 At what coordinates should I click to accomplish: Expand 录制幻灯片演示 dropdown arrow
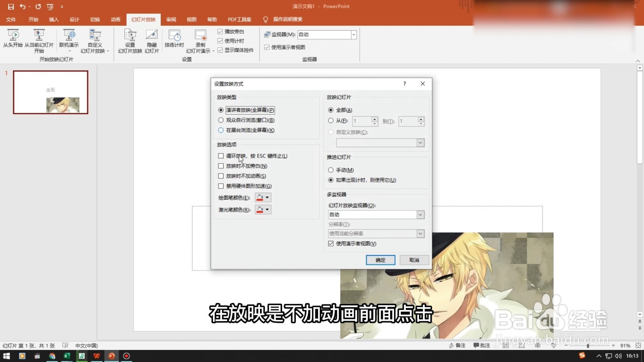pos(213,51)
